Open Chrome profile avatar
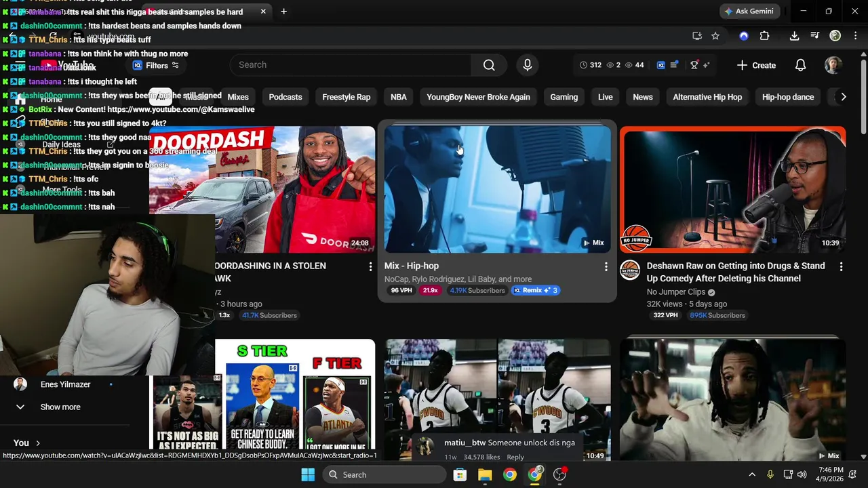Screen dimensions: 868x488 pos(835,36)
